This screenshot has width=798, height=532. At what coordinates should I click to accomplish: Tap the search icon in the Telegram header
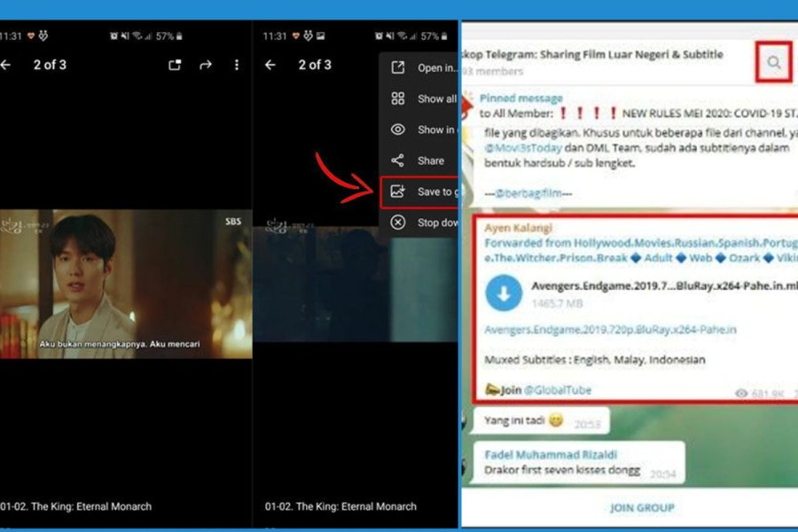point(773,63)
